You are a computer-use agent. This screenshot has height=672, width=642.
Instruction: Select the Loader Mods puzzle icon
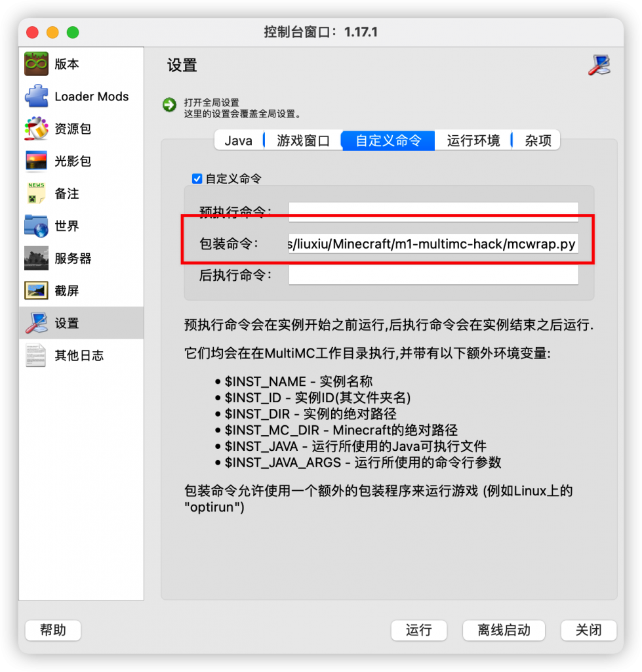(37, 96)
